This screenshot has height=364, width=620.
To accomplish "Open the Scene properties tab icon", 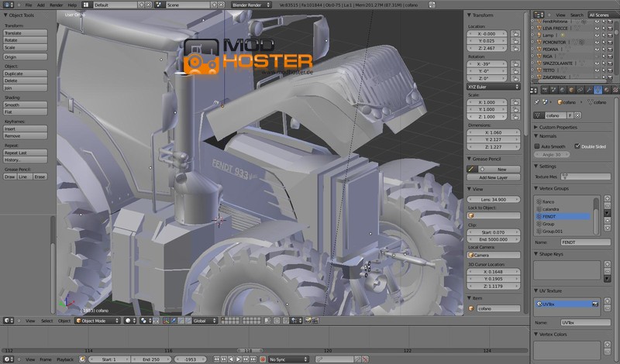I will tap(553, 90).
